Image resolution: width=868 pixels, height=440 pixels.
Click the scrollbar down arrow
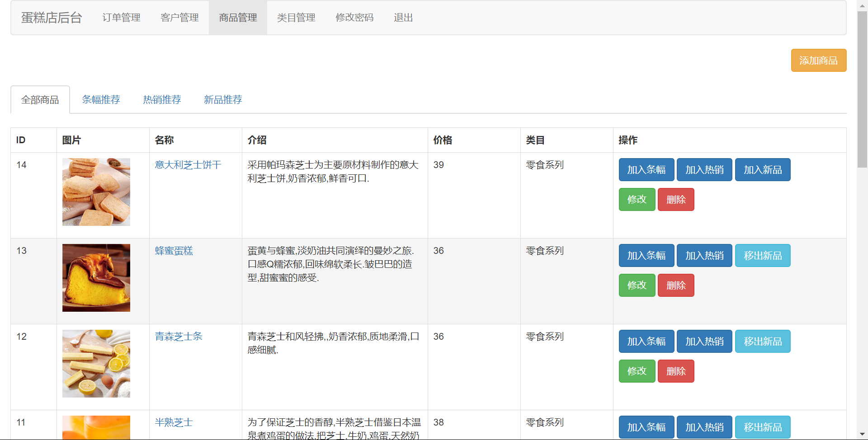862,435
